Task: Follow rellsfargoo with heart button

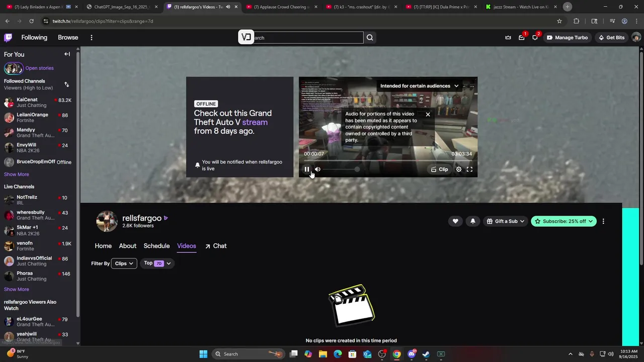Action: [x=455, y=221]
